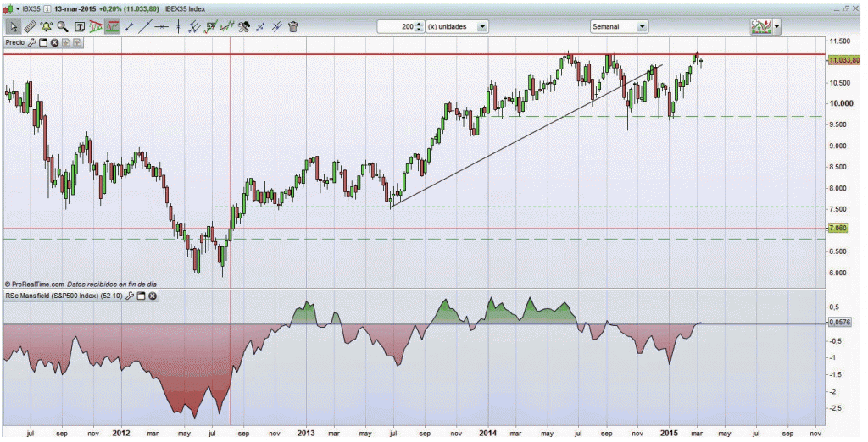Pick the ruler measurement tool
The width and height of the screenshot is (868, 442).
pyautogui.click(x=28, y=26)
